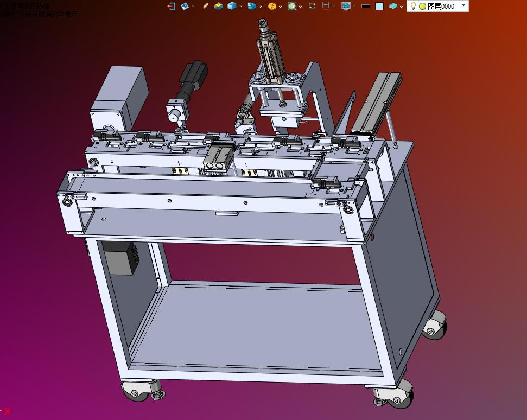Select the red dimension measure icon
The width and height of the screenshot is (527, 420).
pyautogui.click(x=326, y=6)
